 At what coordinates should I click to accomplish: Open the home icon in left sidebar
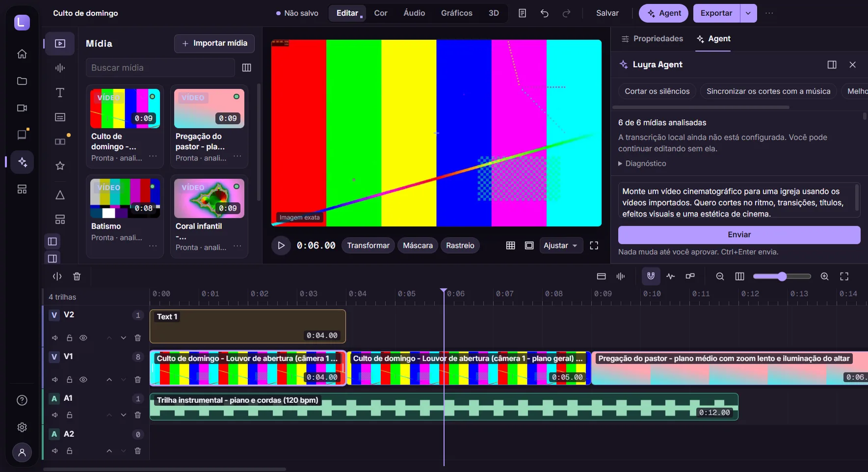coord(22,54)
